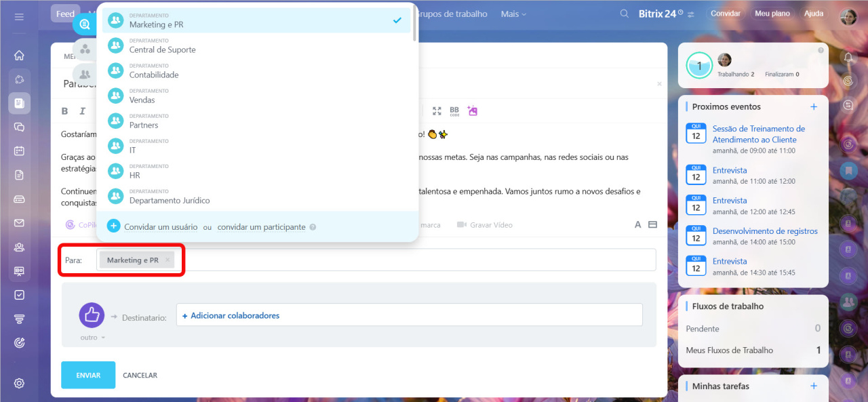The height and width of the screenshot is (402, 868).
Task: Toggle the message title field icon
Action: coord(653,224)
